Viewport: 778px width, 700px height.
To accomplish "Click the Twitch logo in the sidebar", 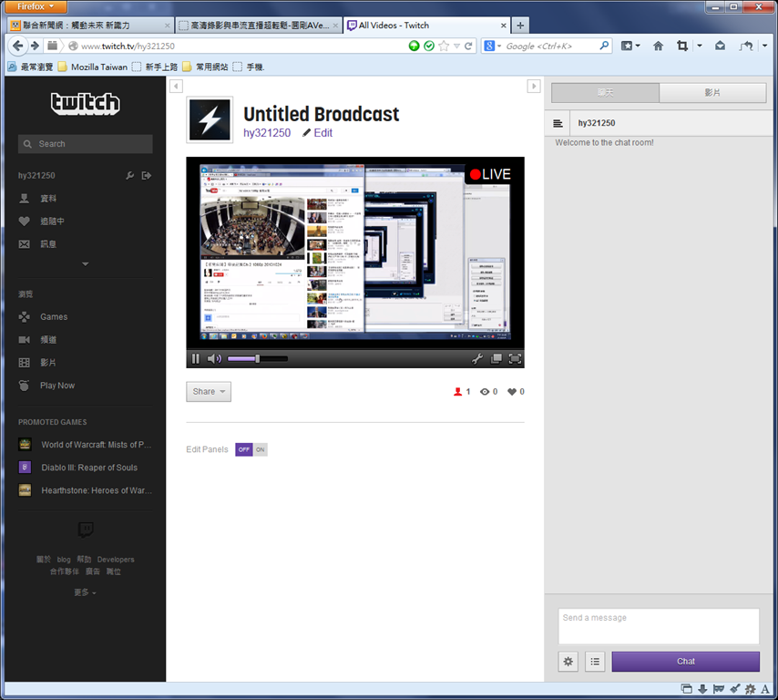I will click(x=86, y=103).
